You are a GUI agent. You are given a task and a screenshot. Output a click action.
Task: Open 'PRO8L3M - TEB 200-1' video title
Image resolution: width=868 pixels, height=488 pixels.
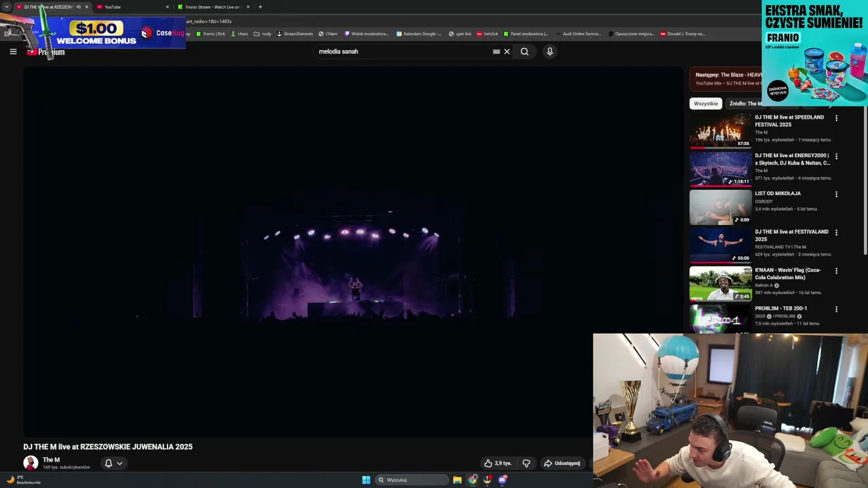781,308
